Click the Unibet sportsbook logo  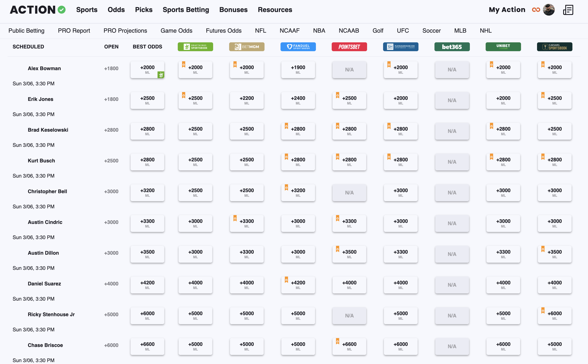[503, 47]
